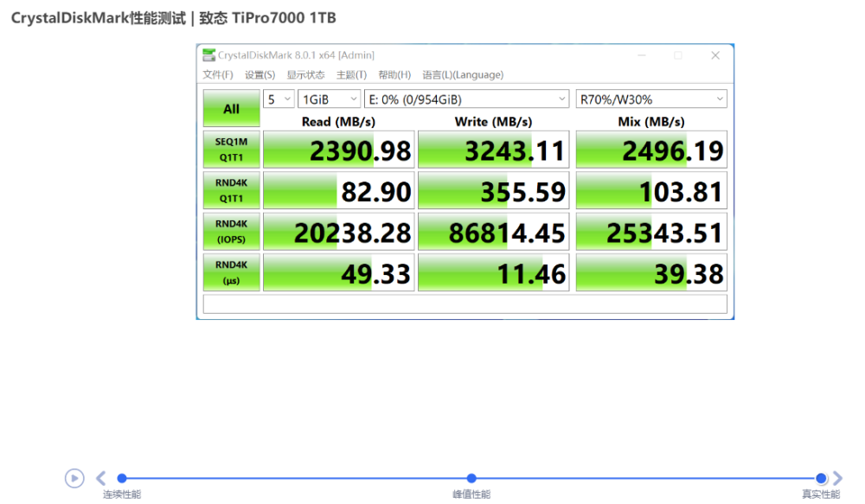Jump to the 真实性能 timeline marker
Viewport: 865px width, 504px height.
click(821, 478)
